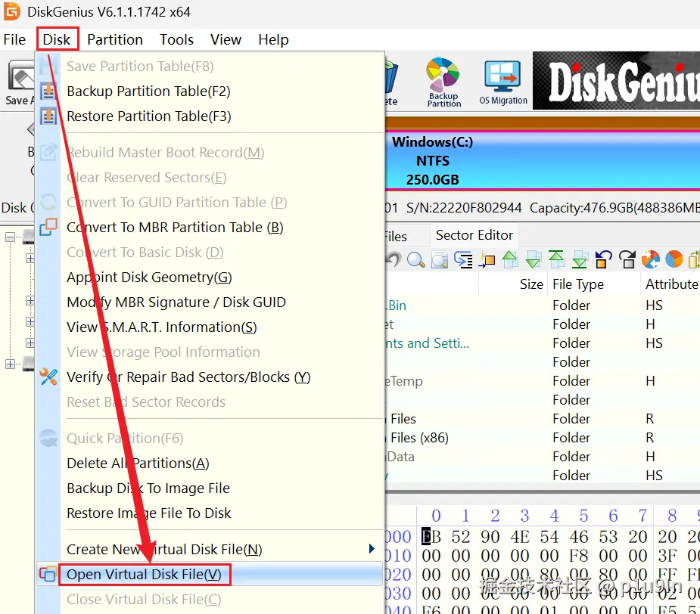Open the View menu
700x614 pixels.
tap(226, 40)
